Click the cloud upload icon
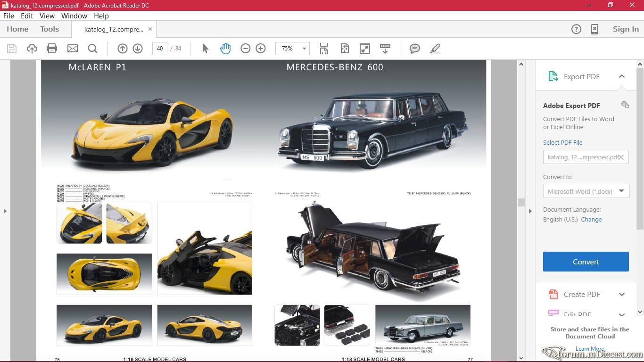The width and height of the screenshot is (644, 362). pos(32,49)
